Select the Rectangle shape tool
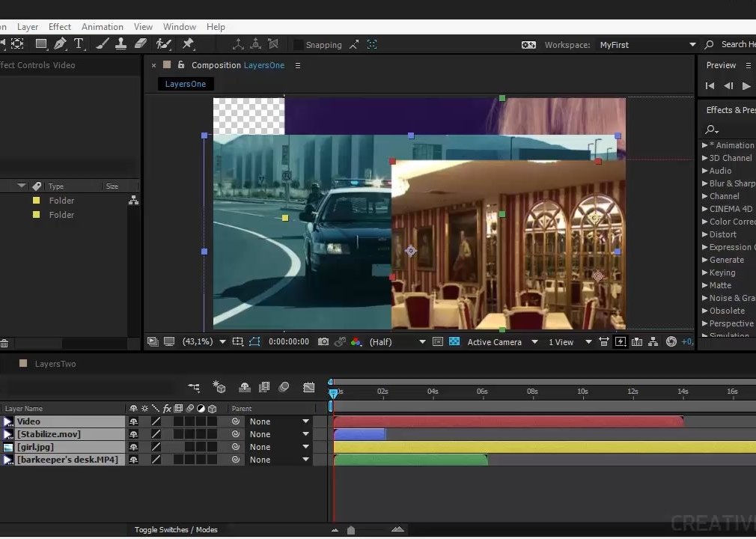The image size is (756, 539). (41, 44)
